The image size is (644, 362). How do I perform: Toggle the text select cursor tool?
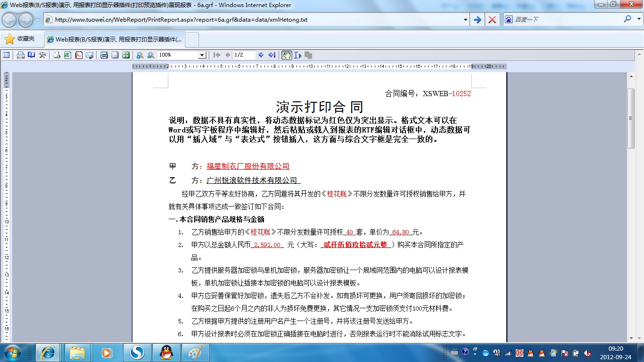click(x=297, y=55)
